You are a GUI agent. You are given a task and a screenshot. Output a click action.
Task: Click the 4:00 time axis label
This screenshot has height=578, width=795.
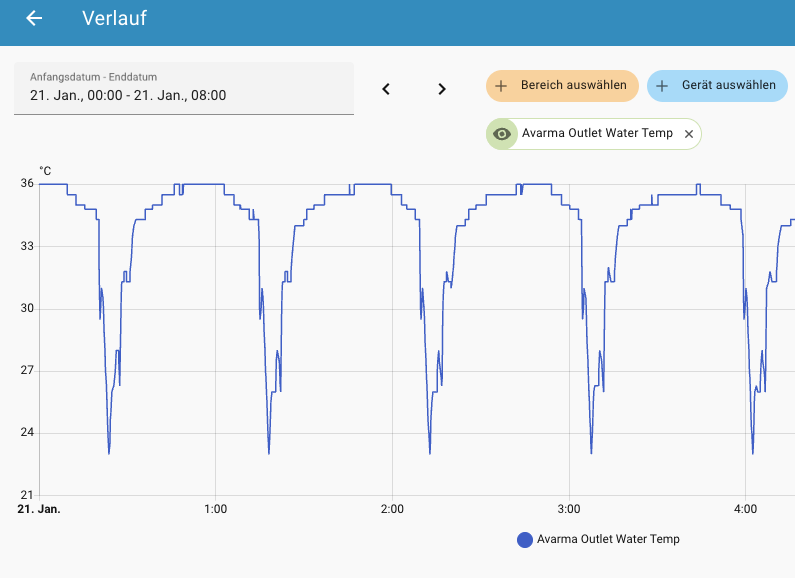(745, 509)
